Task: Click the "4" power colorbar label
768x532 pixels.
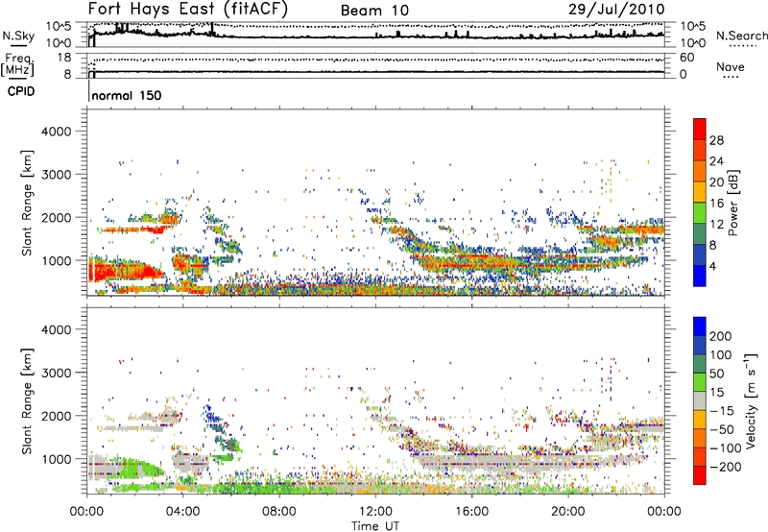Action: [712, 266]
